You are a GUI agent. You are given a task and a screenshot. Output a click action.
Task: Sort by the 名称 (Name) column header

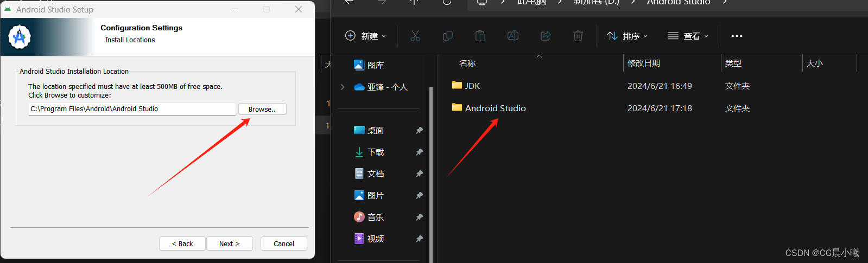point(467,63)
